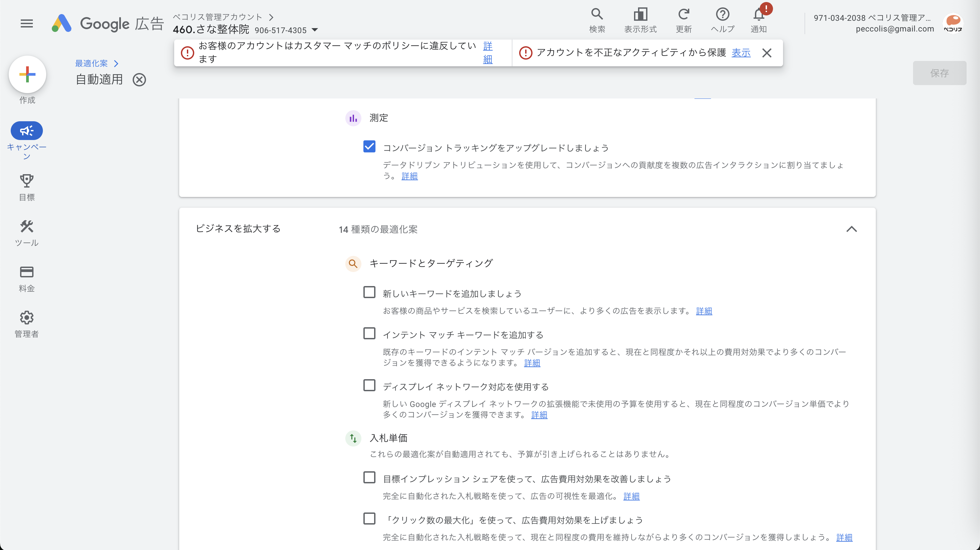Click the 測定 heading text
The height and width of the screenshot is (550, 980).
(x=379, y=118)
